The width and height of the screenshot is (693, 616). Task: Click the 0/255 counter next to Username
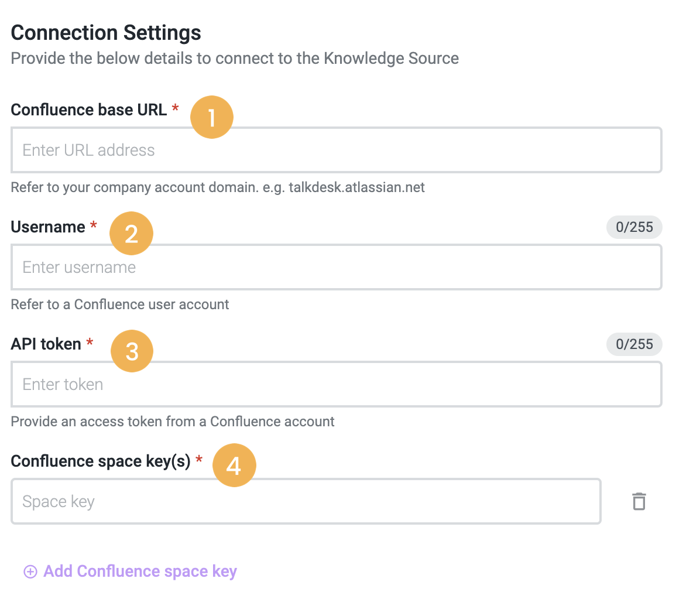pos(634,227)
